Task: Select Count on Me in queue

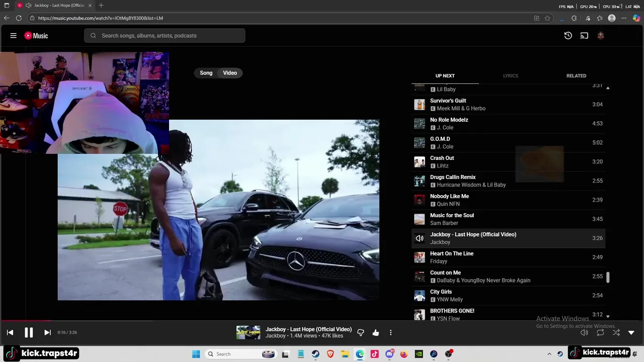Action: [508, 277]
